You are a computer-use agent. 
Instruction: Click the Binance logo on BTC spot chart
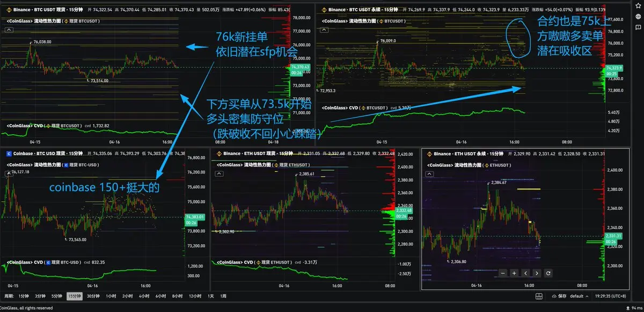pos(8,9)
